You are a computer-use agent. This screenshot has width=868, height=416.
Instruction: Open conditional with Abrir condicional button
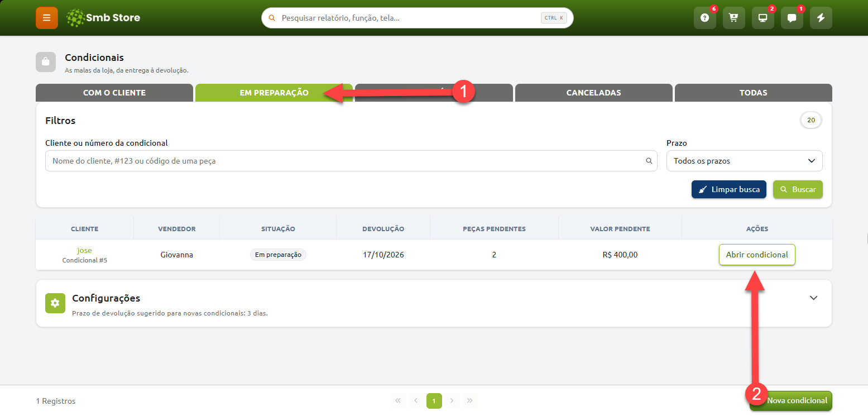[x=757, y=255]
